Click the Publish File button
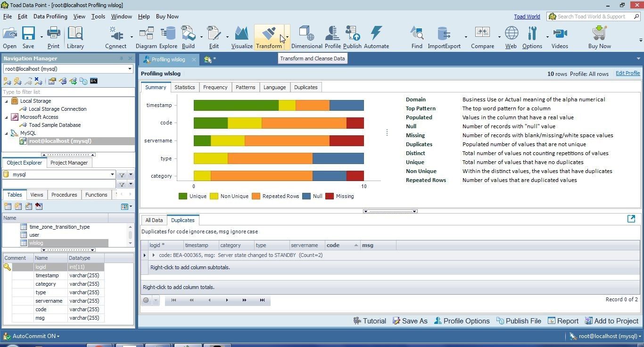This screenshot has width=644, height=347. pos(519,321)
